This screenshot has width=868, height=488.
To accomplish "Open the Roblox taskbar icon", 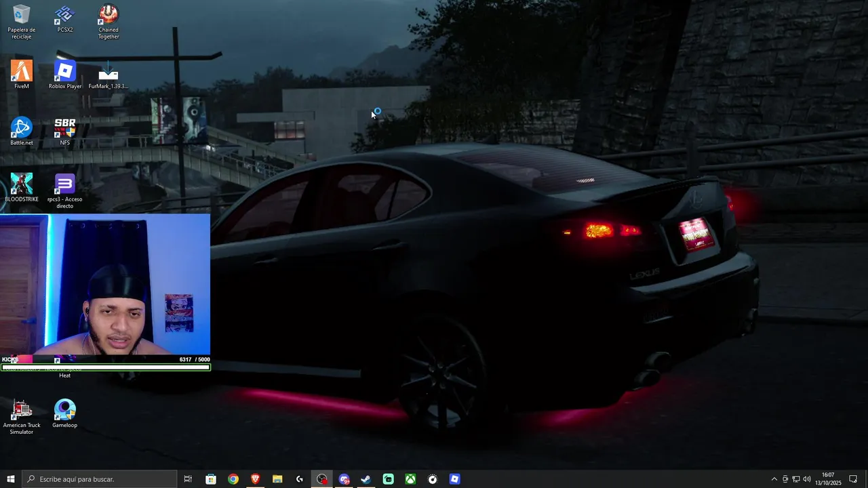I will [x=455, y=479].
